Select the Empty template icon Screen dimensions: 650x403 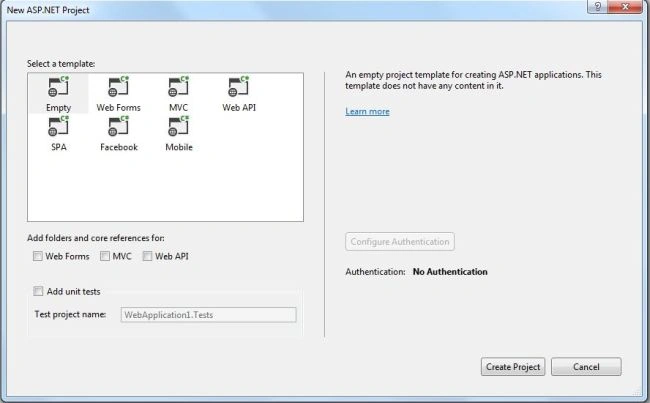[58, 87]
